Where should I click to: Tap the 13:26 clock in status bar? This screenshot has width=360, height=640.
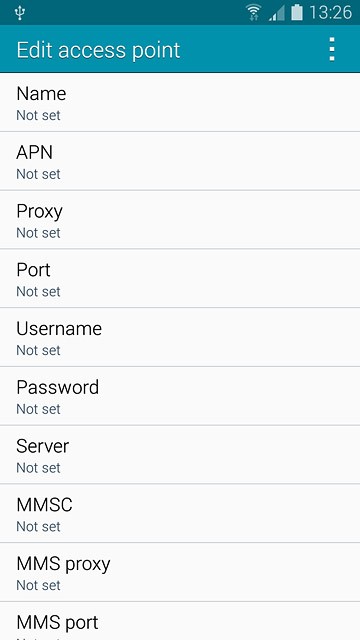[x=330, y=13]
